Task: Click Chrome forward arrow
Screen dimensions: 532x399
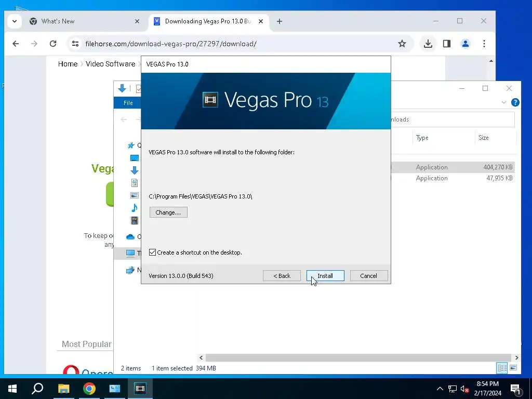Action: click(x=34, y=44)
